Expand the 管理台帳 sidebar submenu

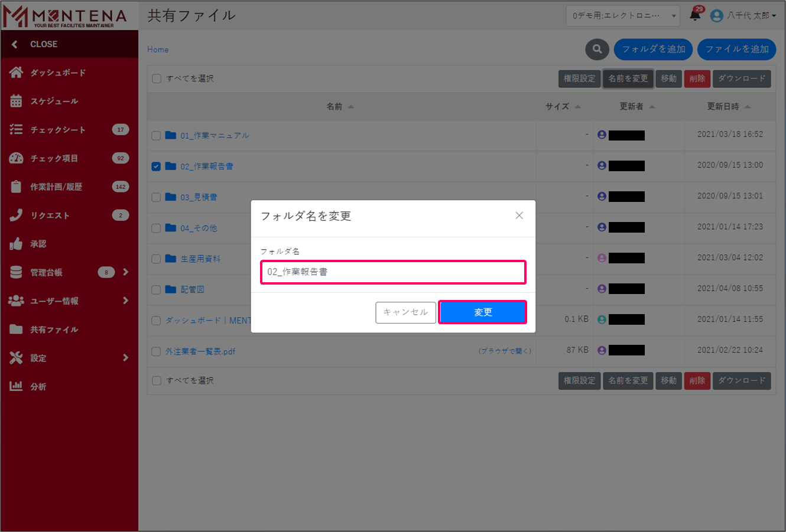tap(125, 272)
